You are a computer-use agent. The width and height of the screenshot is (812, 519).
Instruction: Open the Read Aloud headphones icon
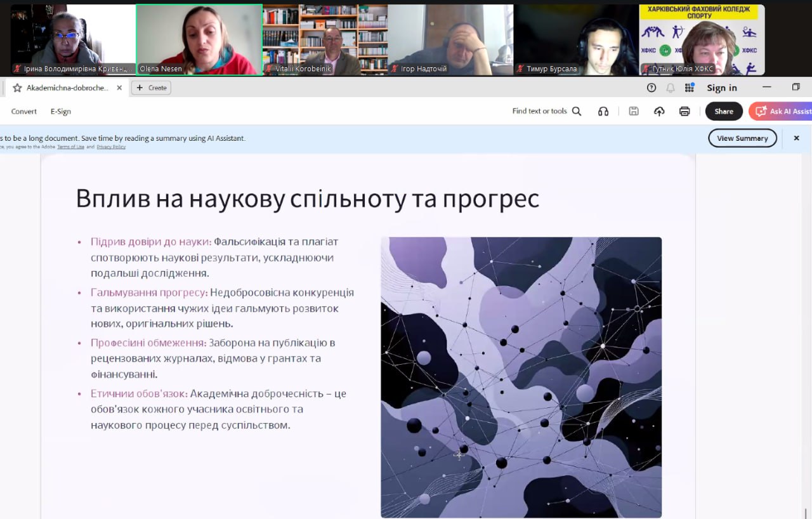[603, 111]
